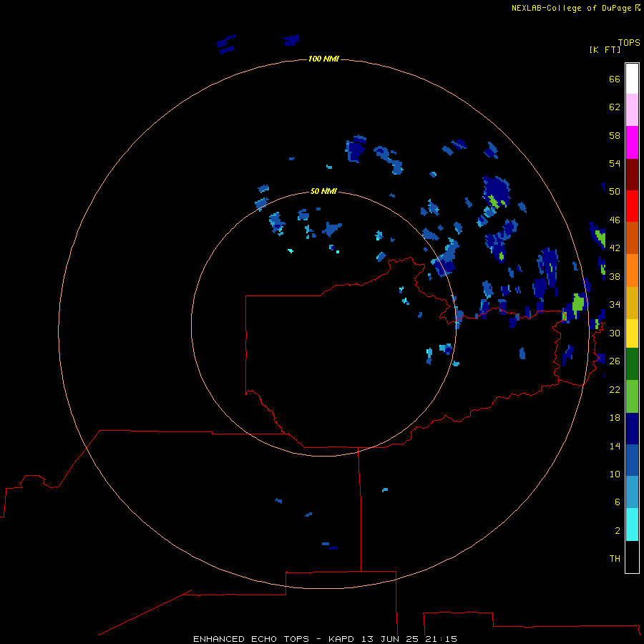
Task: Click the Enhanced Echo Tops KAPD timestamp caption
Action: coord(325,639)
